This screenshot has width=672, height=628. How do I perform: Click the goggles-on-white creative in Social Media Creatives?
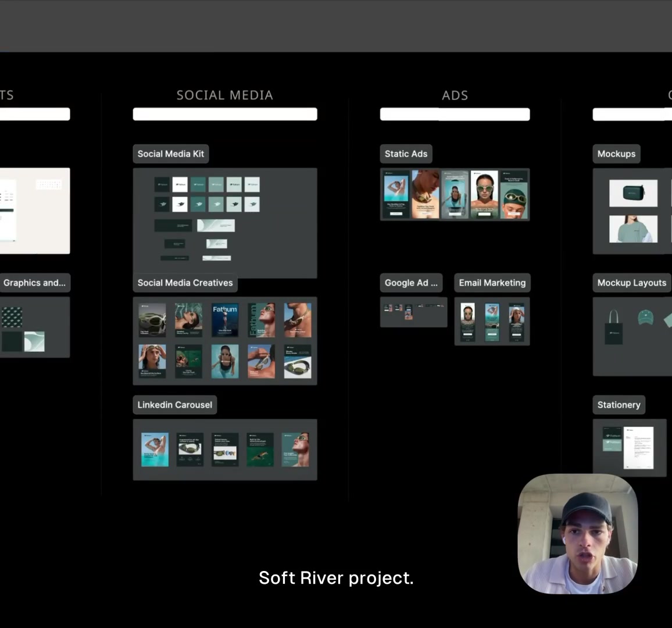pos(298,361)
